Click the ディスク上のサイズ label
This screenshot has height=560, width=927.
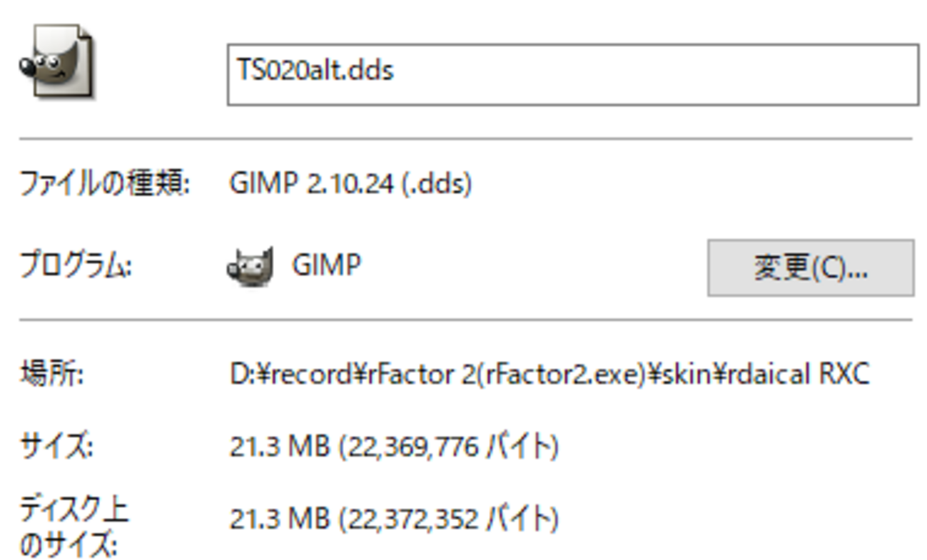(73, 528)
